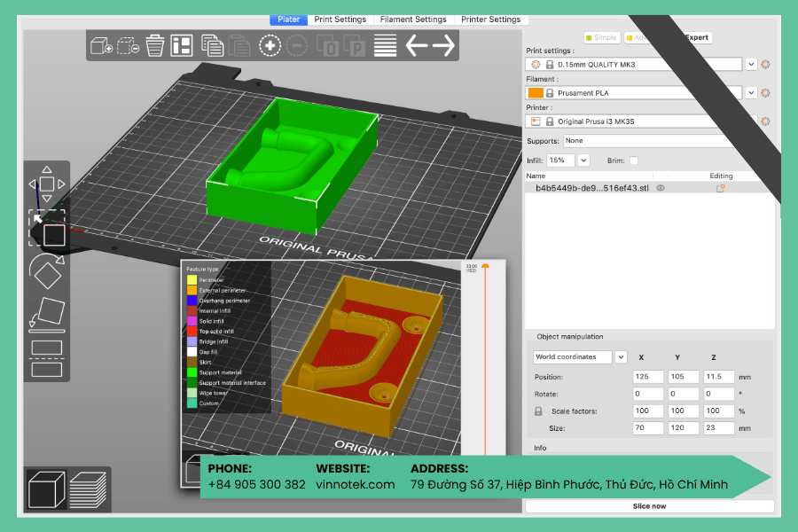Click the Paste toolbar icon

coord(239,46)
